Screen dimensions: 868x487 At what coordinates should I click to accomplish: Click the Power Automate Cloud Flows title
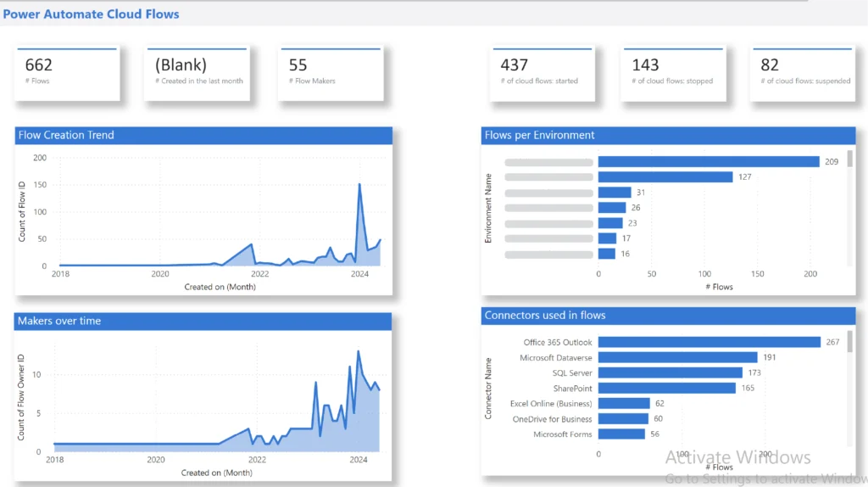pyautogui.click(x=91, y=14)
